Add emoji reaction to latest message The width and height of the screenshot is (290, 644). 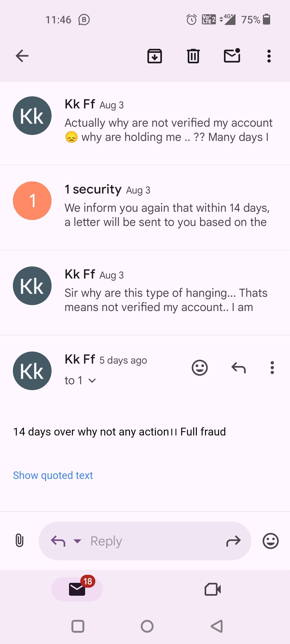(x=200, y=368)
